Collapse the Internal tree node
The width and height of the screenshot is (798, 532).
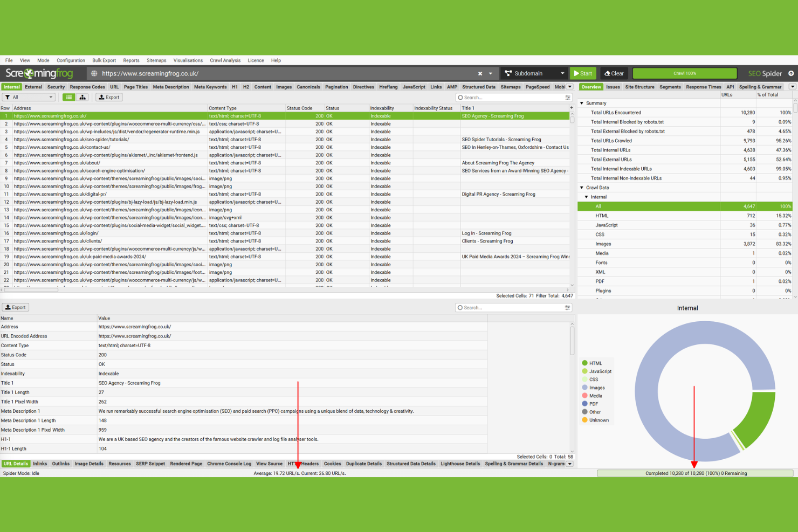pos(587,197)
